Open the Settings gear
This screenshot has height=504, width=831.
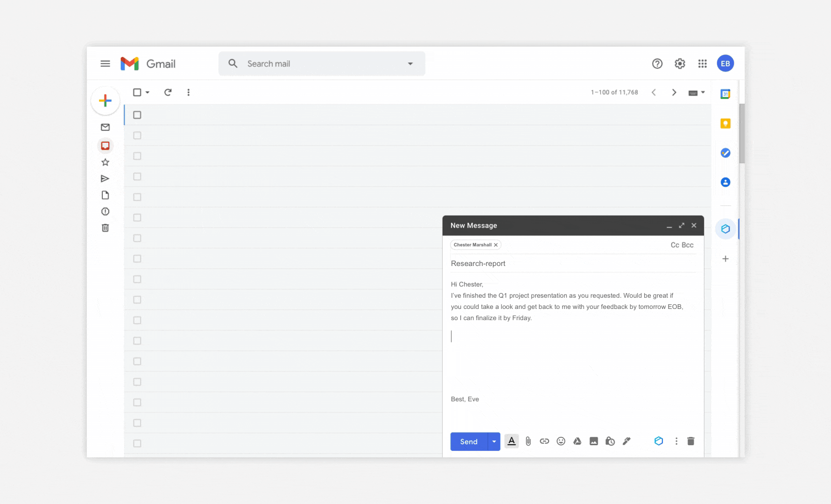(680, 63)
